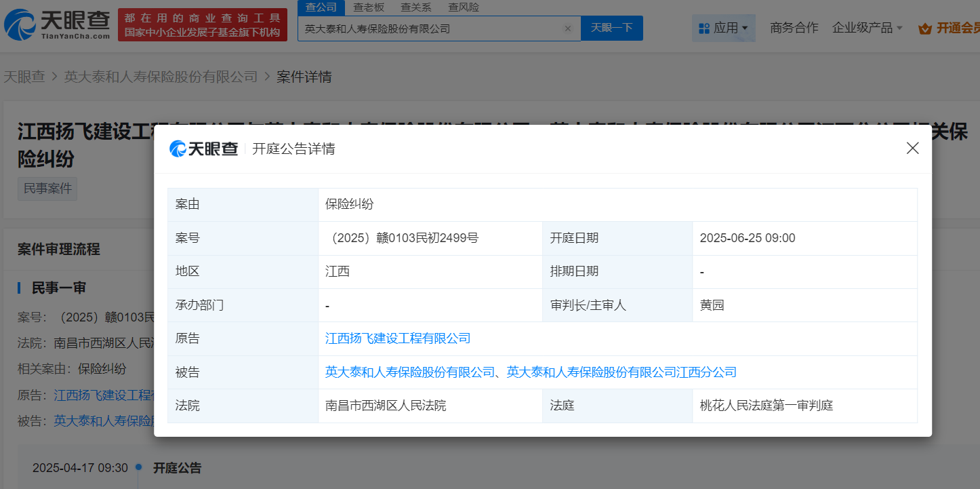Open defendant 英大泰和人寿保险股份有限公司江西分公司 link
Screen dimensions: 980x489
point(621,372)
